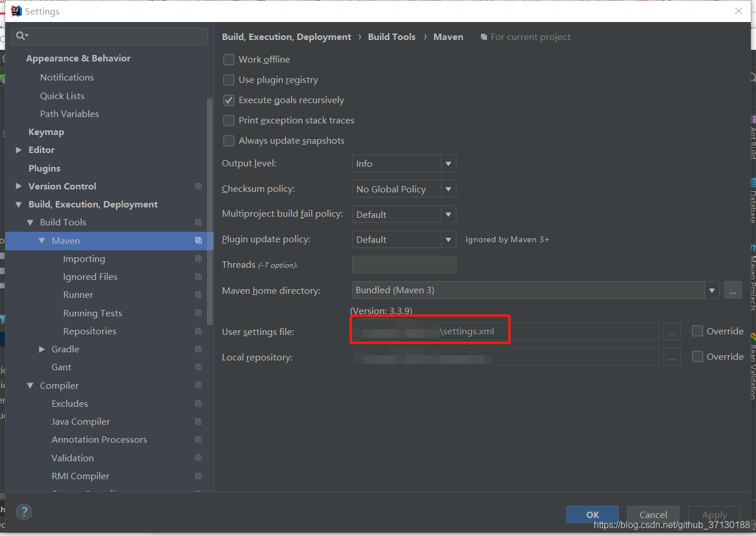This screenshot has width=756, height=536.
Task: Select the Plugins settings page
Action: click(x=45, y=168)
